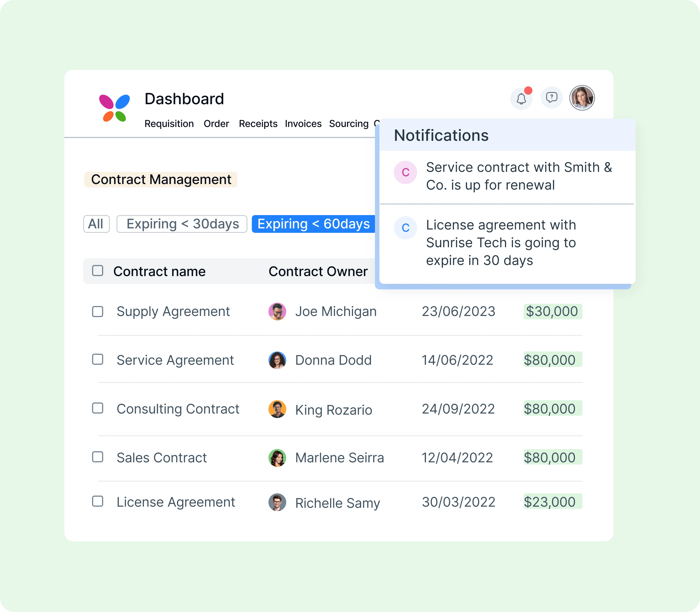This screenshot has height=612, width=700.
Task: Select the Expiring < 30days filter
Action: tap(182, 224)
